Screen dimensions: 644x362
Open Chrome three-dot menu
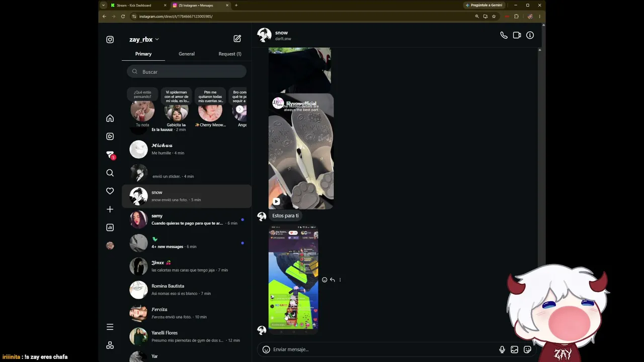pyautogui.click(x=539, y=16)
